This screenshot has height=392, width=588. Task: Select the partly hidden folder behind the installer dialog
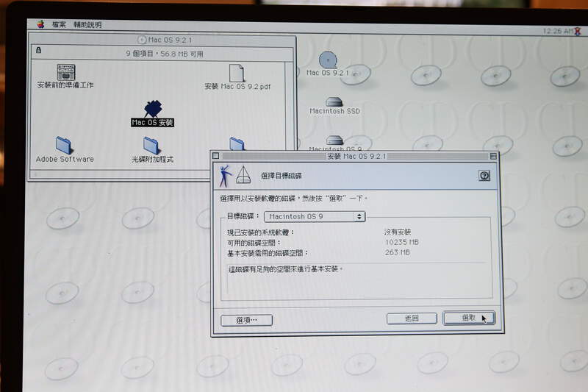(237, 143)
